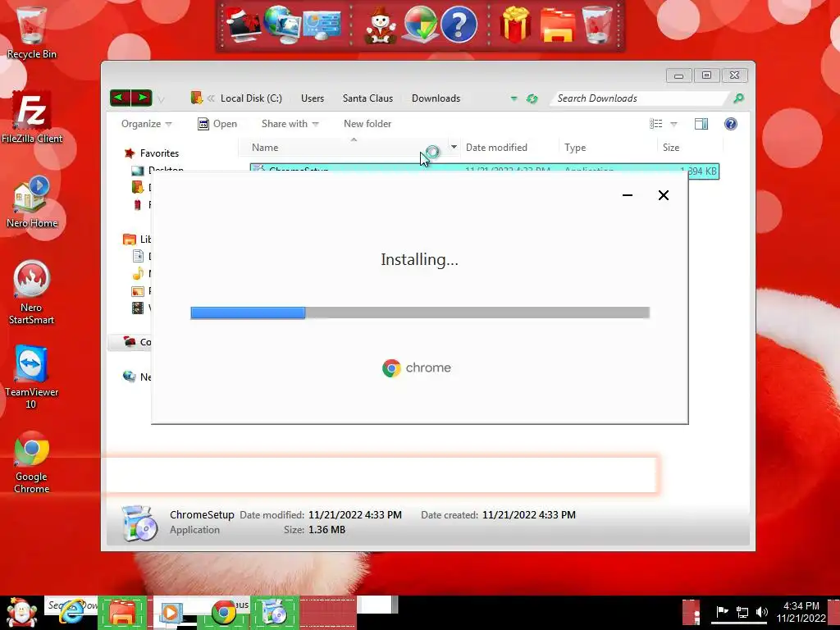Open view options dropdown arrow
Screen dimensions: 840x630
pos(674,125)
